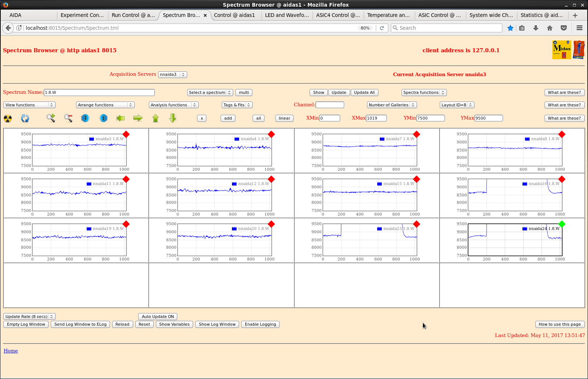Click the blue refresh arrows icon
This screenshot has width=588, height=379.
coord(25,118)
